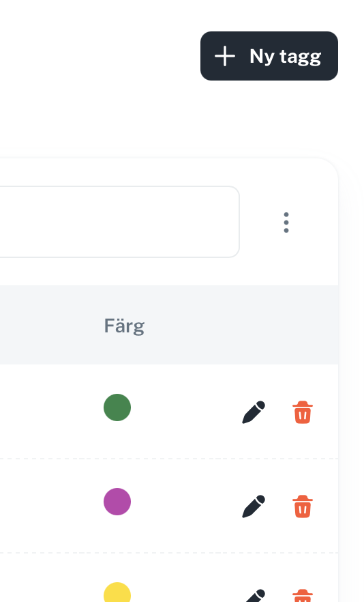Select the purple tag's table row
The image size is (364, 602).
(169, 506)
